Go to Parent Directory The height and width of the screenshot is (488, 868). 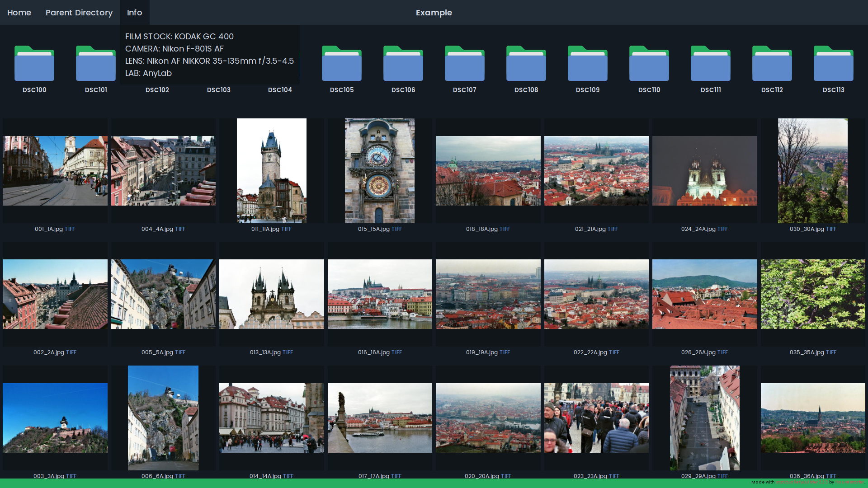pos(79,13)
